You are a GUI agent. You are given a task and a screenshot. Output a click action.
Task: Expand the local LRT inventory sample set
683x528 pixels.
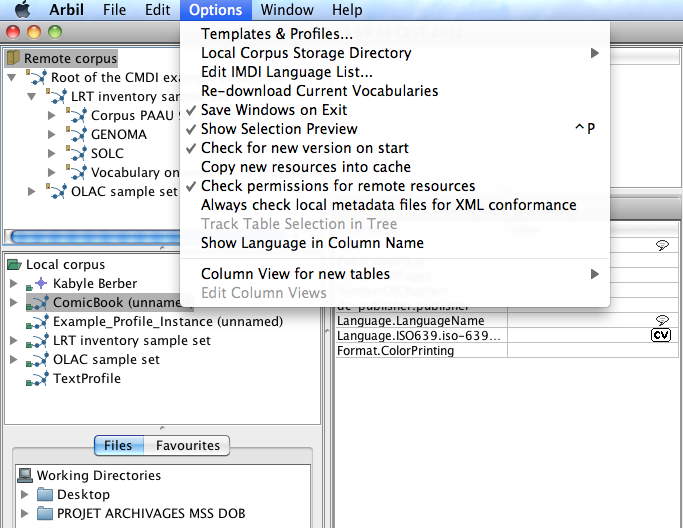(14, 341)
